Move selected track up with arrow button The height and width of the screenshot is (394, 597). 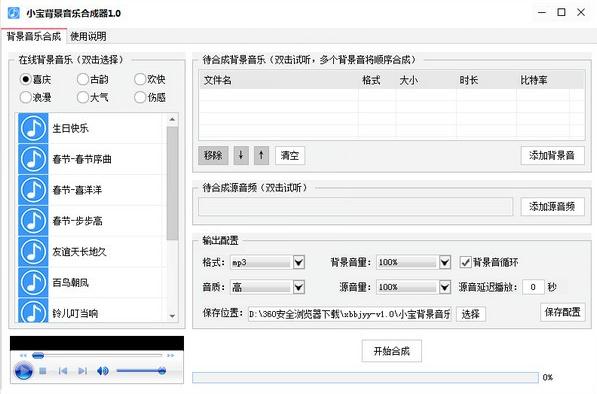[261, 155]
